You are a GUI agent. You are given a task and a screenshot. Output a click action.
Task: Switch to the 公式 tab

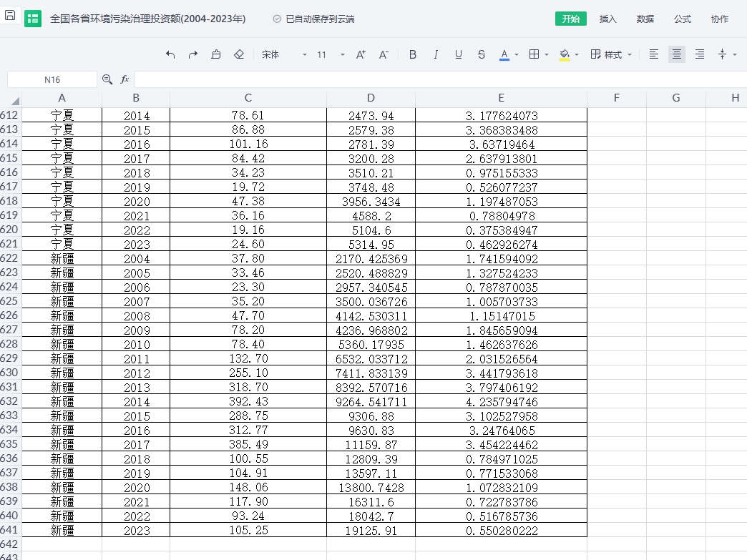click(682, 19)
